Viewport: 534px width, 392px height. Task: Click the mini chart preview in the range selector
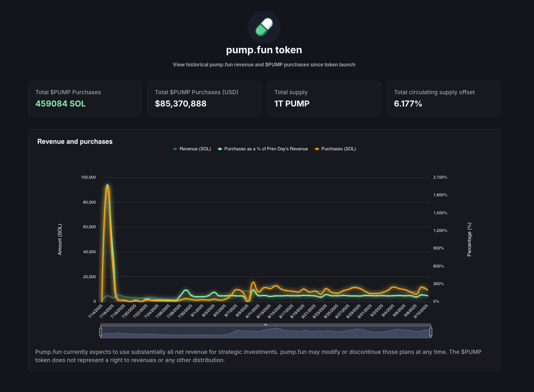(x=265, y=333)
